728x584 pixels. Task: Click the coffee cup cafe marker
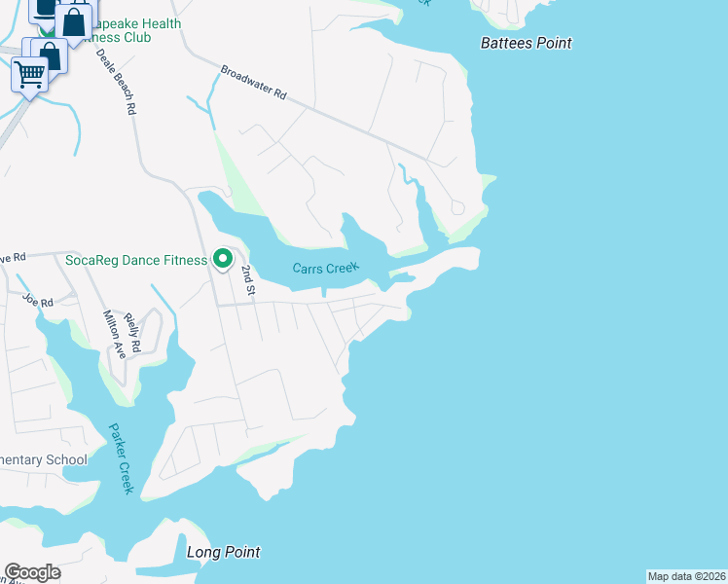point(42,12)
